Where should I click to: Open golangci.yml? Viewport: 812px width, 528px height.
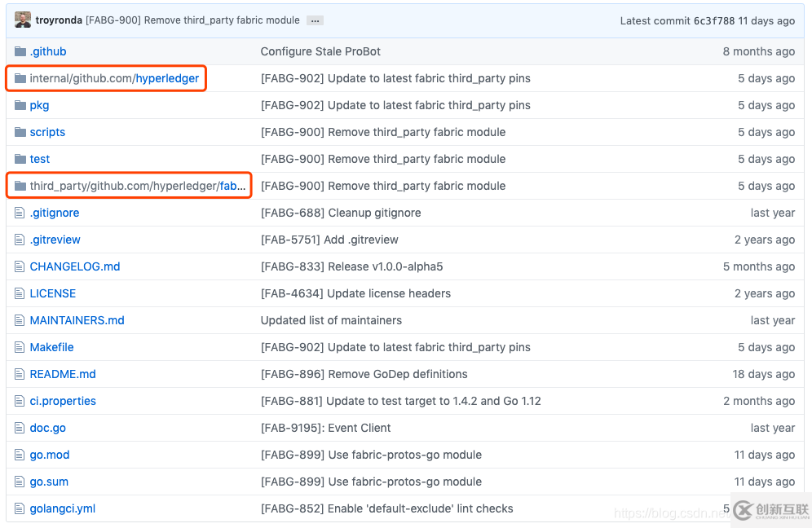(x=63, y=508)
